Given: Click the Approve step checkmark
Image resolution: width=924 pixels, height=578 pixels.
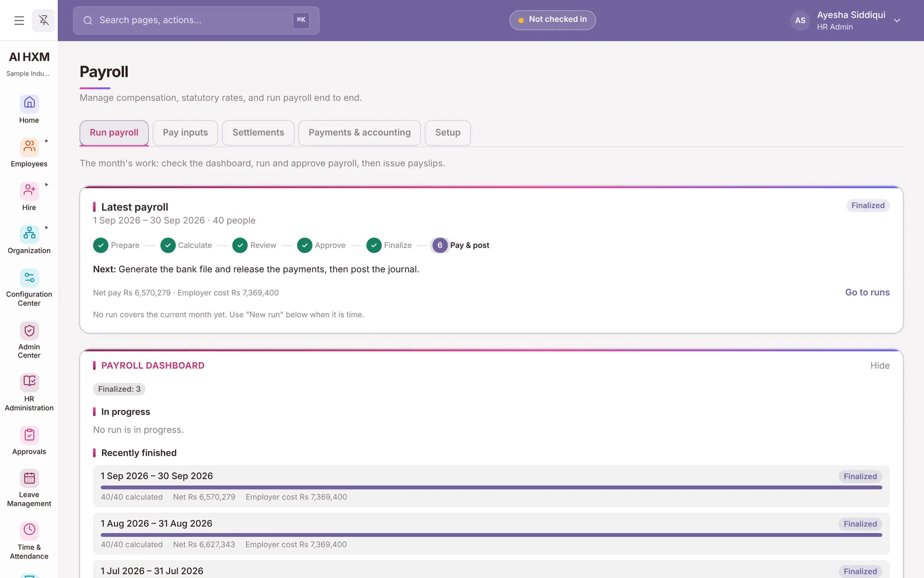Looking at the screenshot, I should point(305,246).
